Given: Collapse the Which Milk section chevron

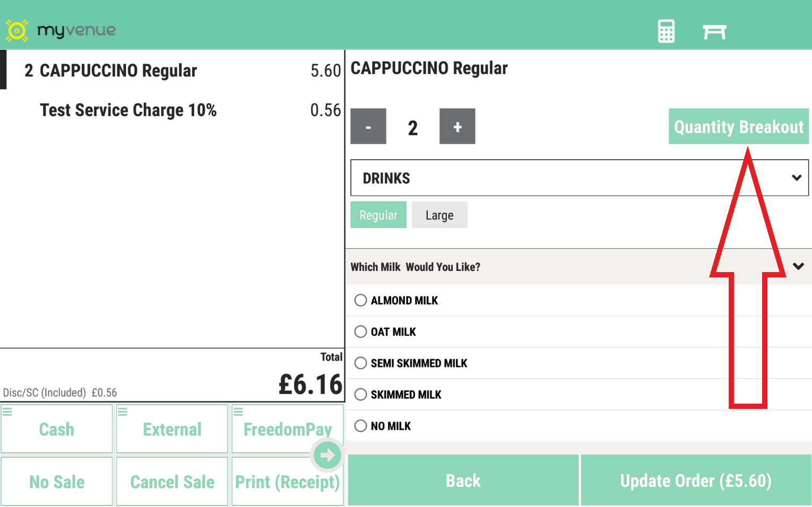Looking at the screenshot, I should (x=798, y=266).
